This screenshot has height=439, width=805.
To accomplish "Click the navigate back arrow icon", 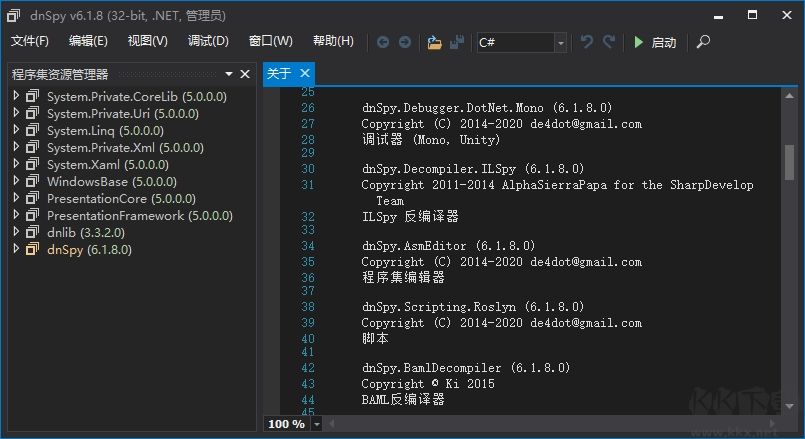I will click(383, 42).
